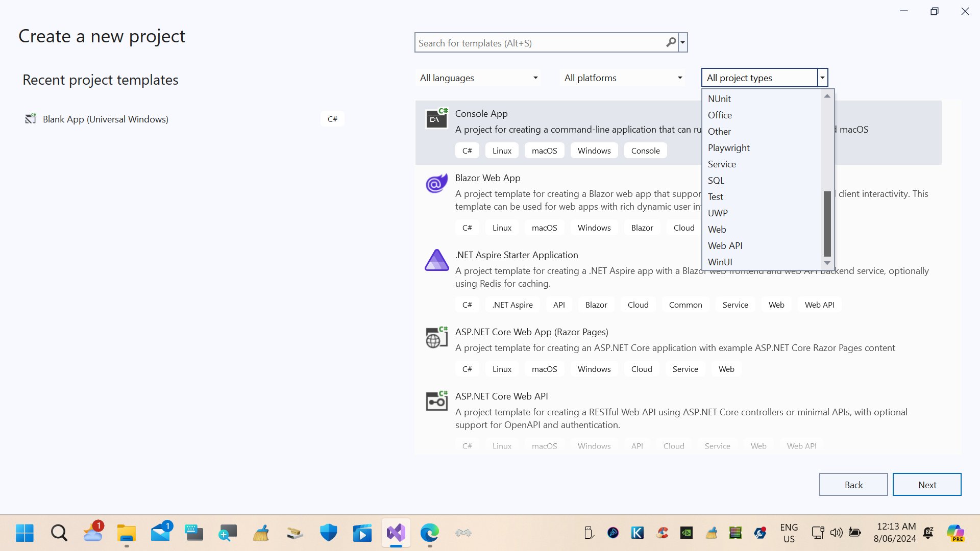Open the weather widget on taskbar
Viewport: 980px width, 551px height.
pos(93,532)
